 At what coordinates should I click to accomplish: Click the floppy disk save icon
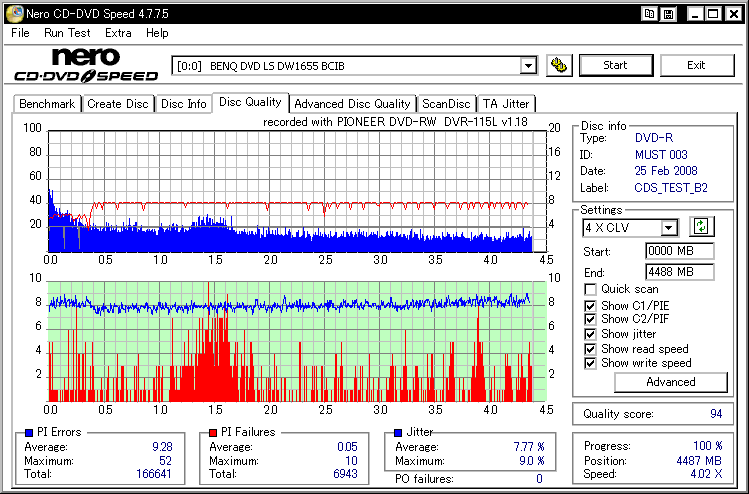[667, 14]
